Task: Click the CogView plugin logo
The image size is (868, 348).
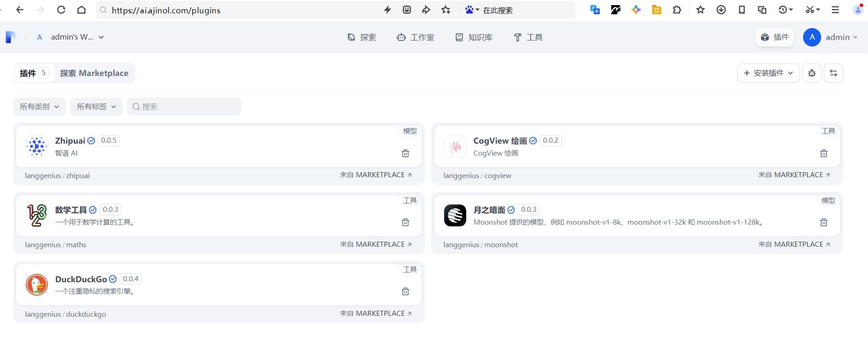Action: [x=455, y=146]
